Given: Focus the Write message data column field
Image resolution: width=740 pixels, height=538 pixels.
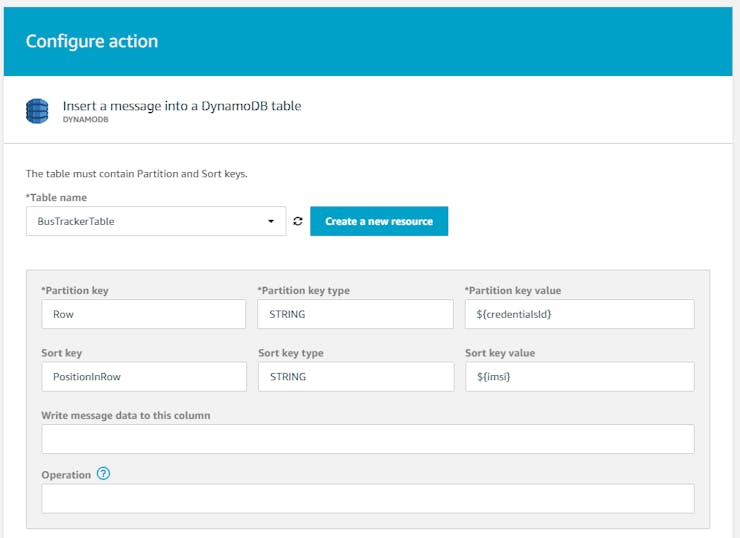Looking at the screenshot, I should [x=367, y=439].
